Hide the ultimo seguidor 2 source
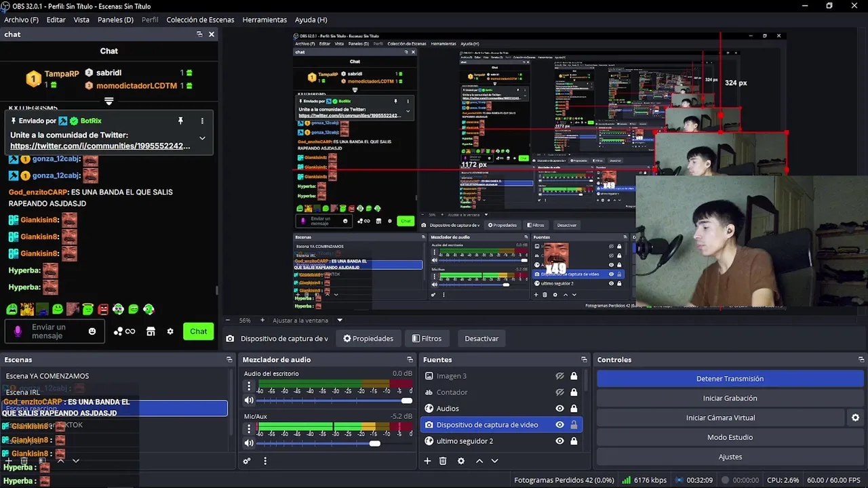The height and width of the screenshot is (488, 868). point(559,441)
